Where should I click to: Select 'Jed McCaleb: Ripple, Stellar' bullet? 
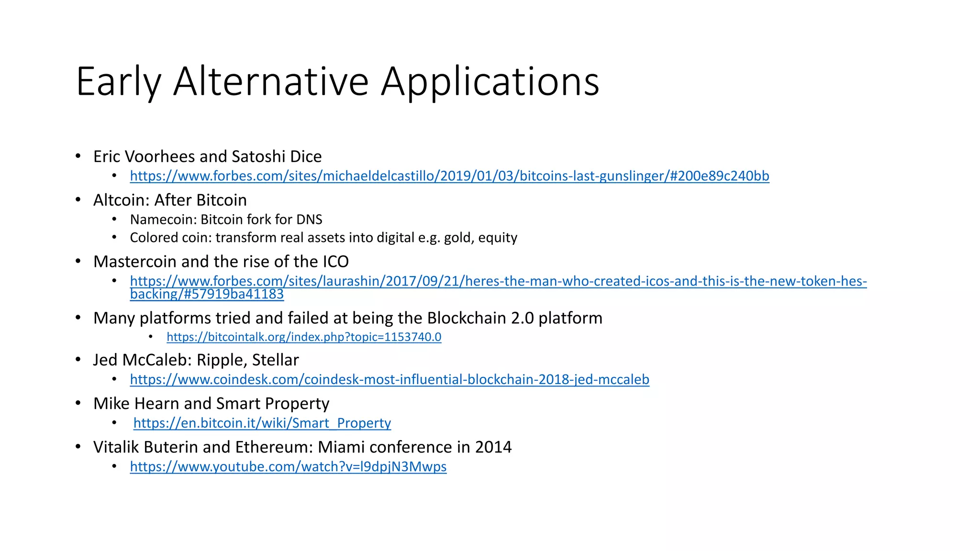click(196, 360)
